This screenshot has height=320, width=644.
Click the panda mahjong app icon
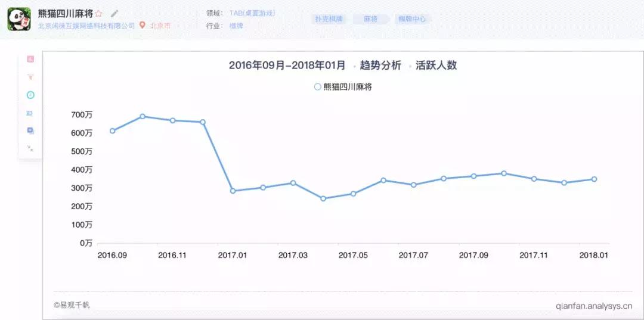[19, 19]
